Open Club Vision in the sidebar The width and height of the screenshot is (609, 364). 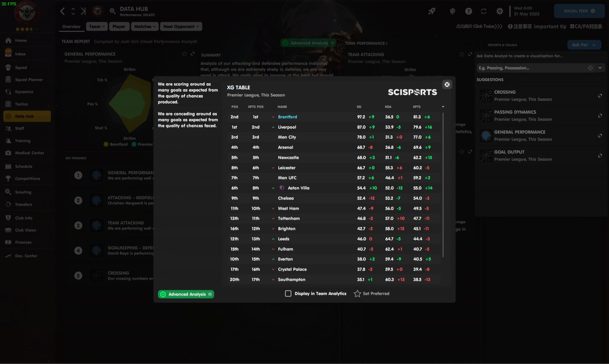[x=27, y=230]
